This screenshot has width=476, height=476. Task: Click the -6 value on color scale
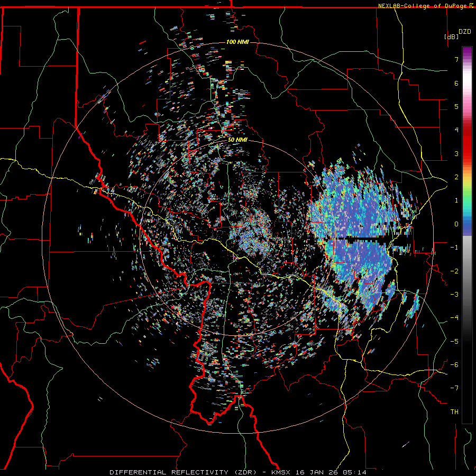454,365
